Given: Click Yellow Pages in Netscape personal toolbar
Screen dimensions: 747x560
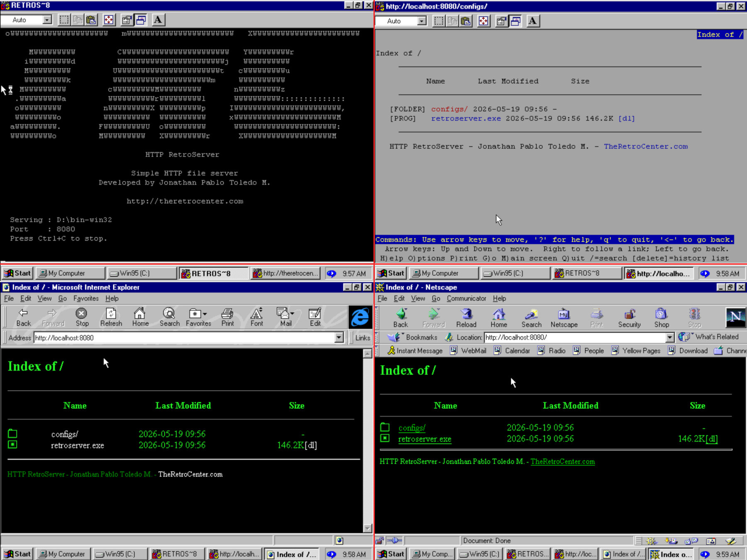Looking at the screenshot, I should (635, 351).
